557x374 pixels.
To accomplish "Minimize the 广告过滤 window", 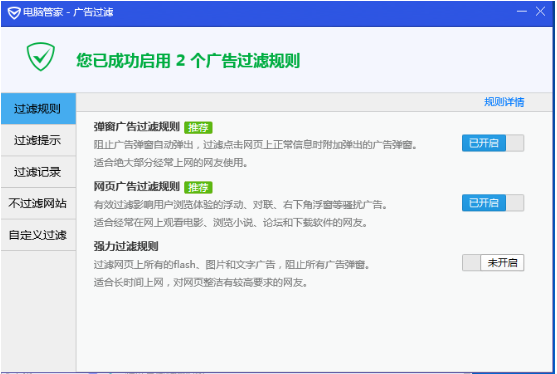I will point(521,11).
